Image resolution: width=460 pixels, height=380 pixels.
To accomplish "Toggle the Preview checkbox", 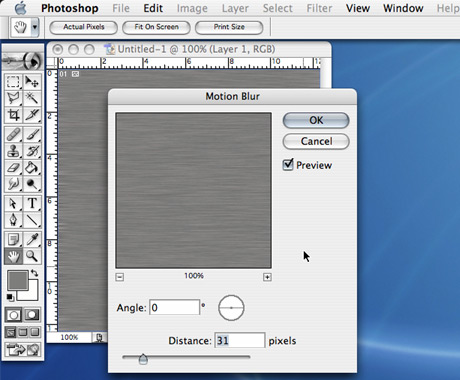I will tap(288, 165).
